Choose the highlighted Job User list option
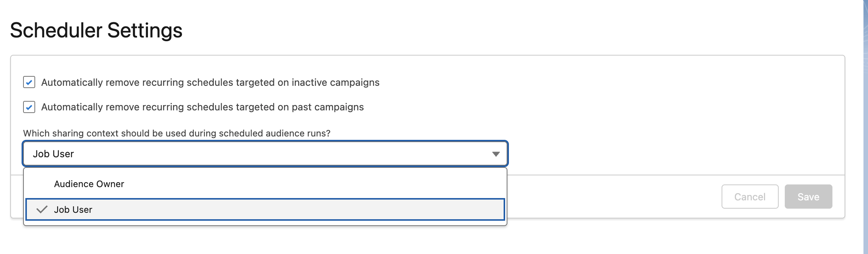 (x=265, y=209)
